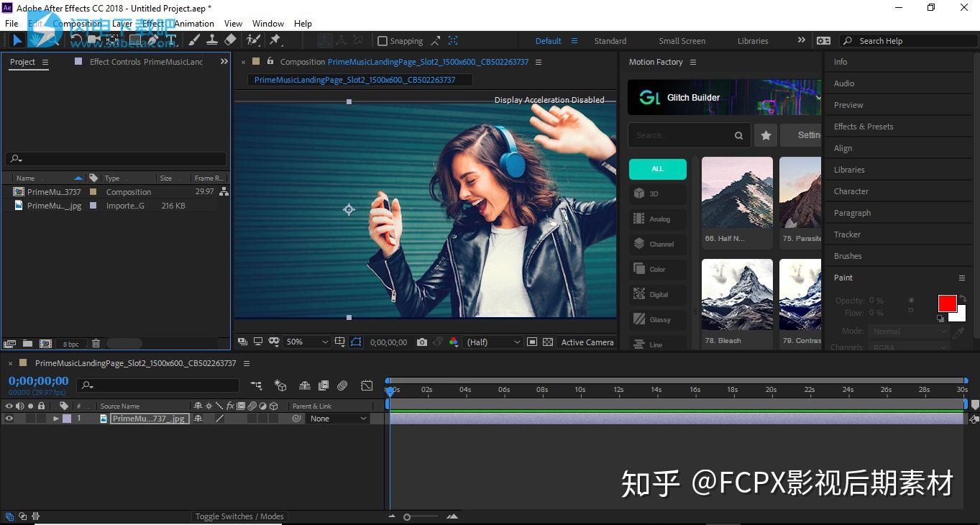Click the Motion Factory favorites star
Viewport: 980px width, 525px height.
click(766, 135)
